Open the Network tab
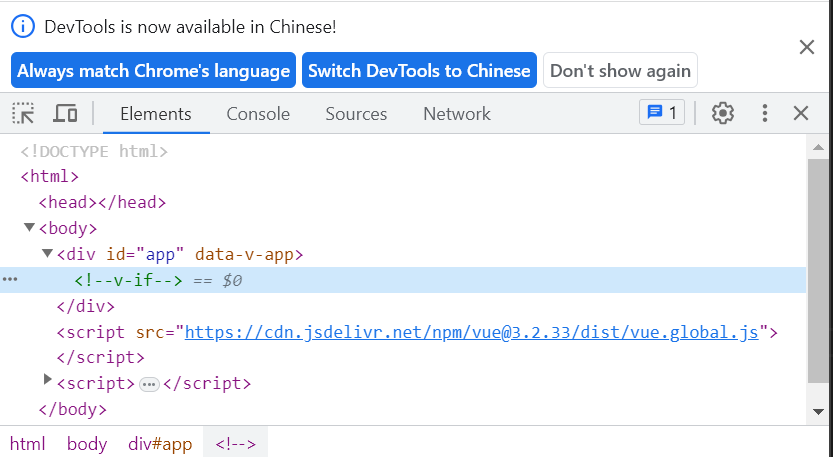 pos(457,114)
